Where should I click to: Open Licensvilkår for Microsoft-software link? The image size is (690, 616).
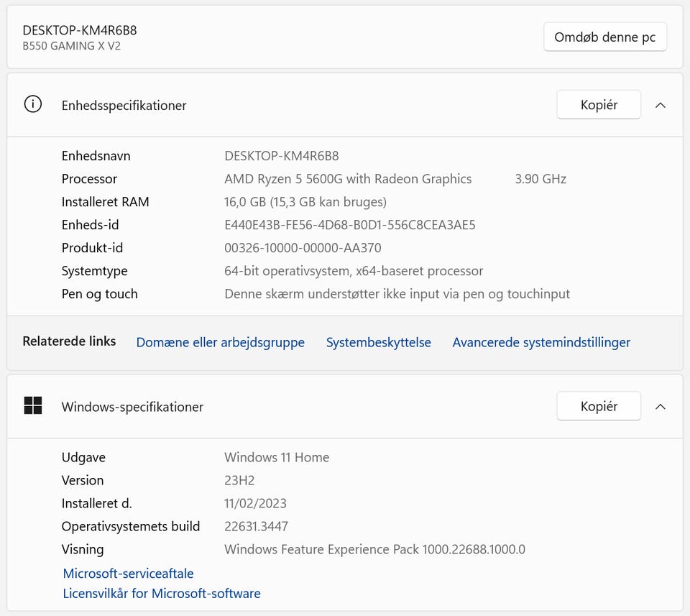162,593
